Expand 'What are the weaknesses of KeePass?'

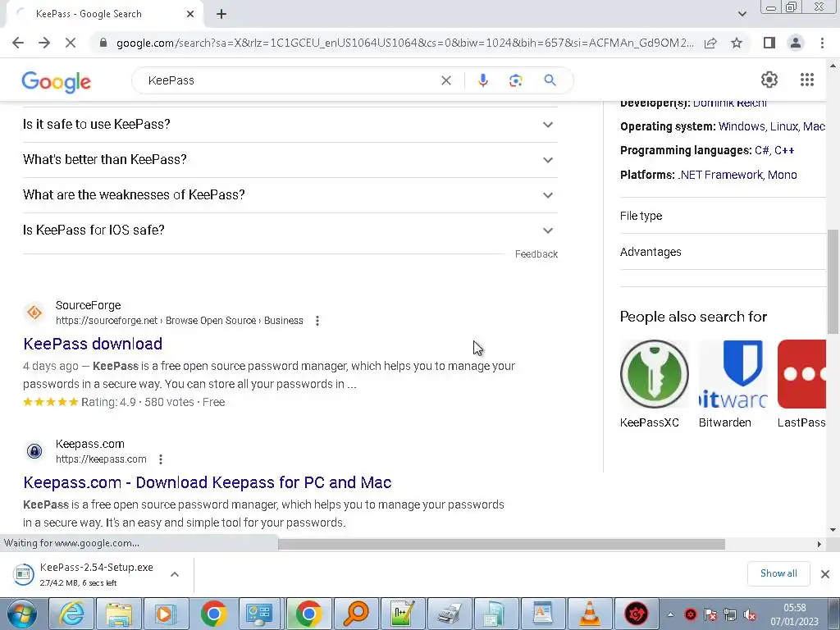coord(290,195)
